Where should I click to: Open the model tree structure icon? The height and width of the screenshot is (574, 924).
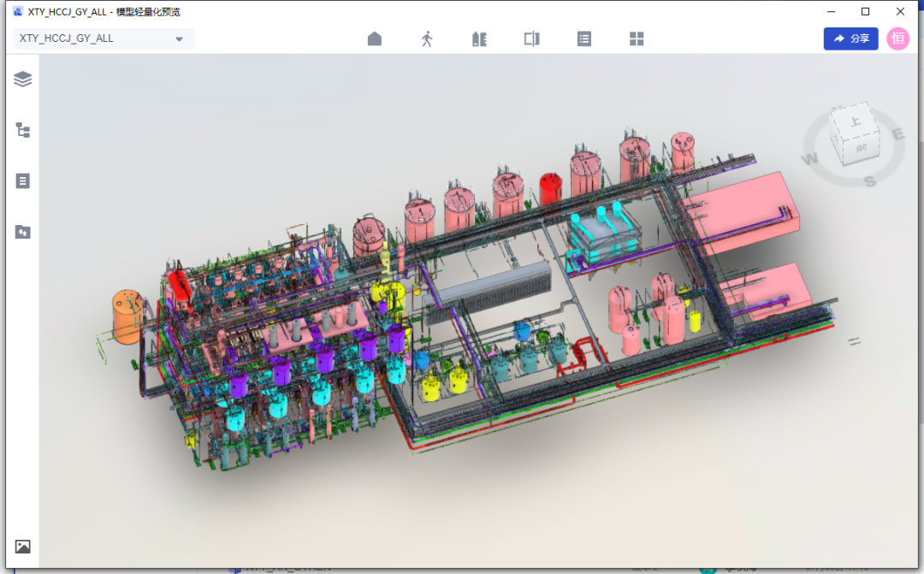coord(23,130)
